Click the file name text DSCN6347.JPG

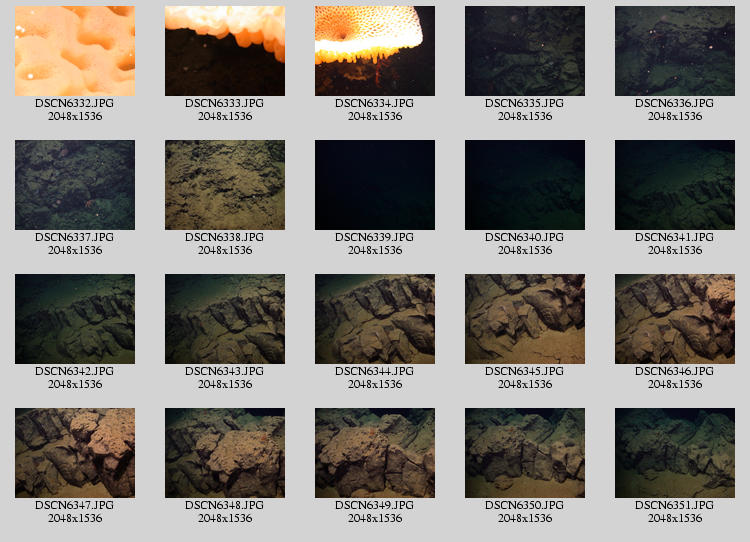coord(75,505)
